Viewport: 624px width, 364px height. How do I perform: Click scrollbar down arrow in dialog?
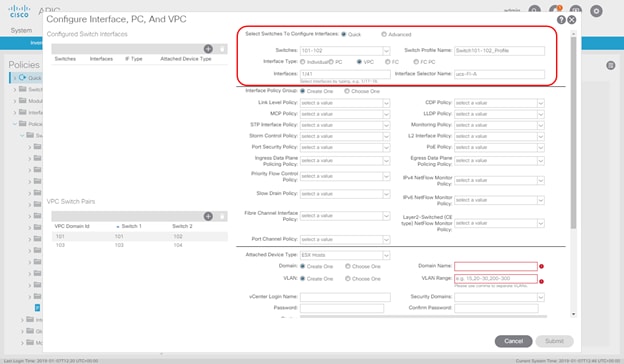click(x=573, y=314)
